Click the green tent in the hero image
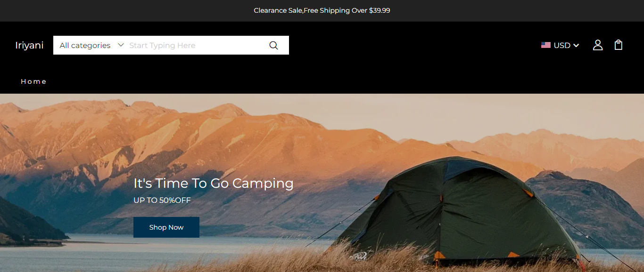 [x=453, y=212]
